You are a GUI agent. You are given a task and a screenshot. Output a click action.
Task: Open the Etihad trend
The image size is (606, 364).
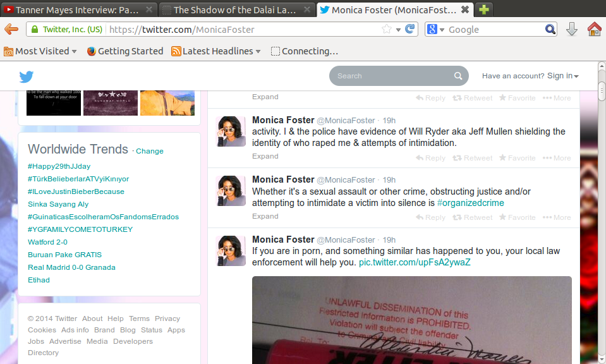point(39,280)
